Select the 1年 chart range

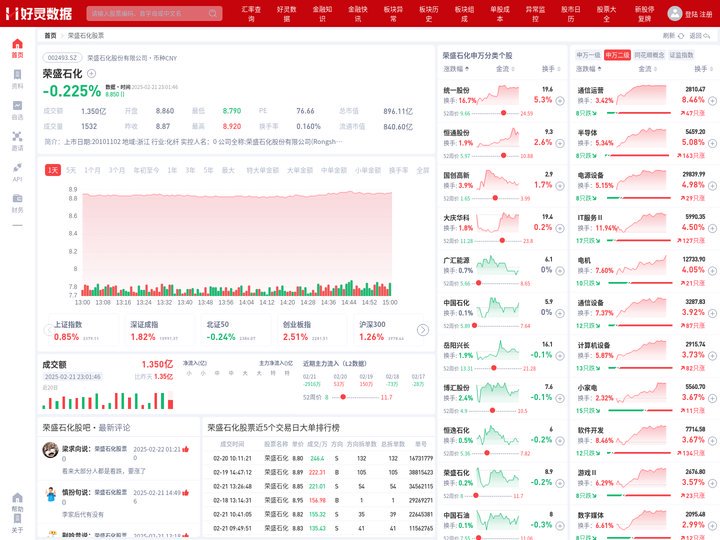[172, 170]
